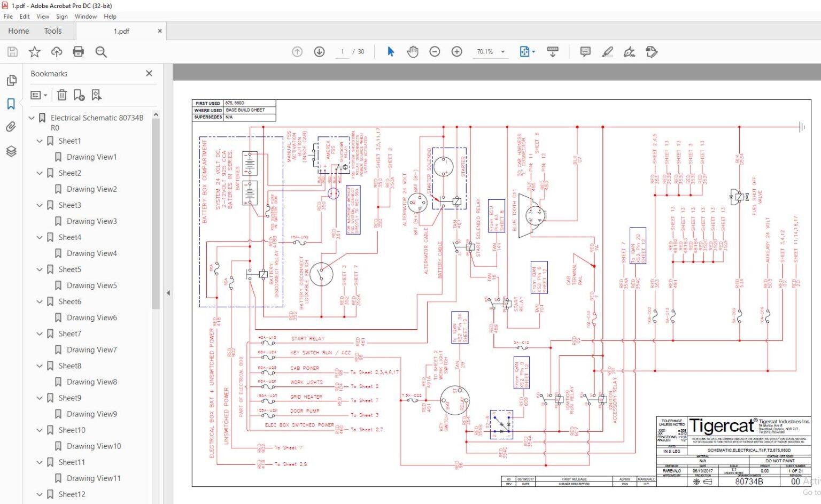Choose the Selection arrow tool
Viewport: 821px width, 504px height.
pos(391,52)
